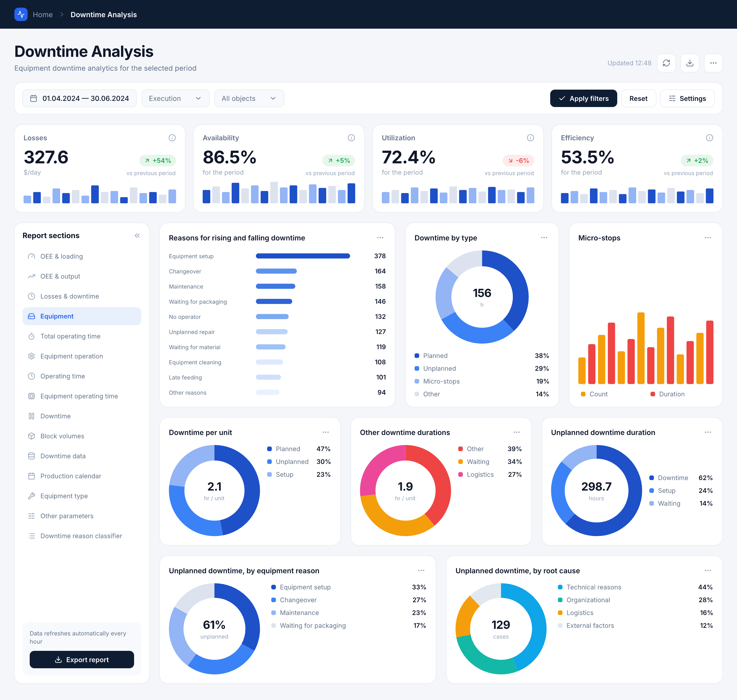
Task: Select OEE & loading section
Action: click(82, 256)
